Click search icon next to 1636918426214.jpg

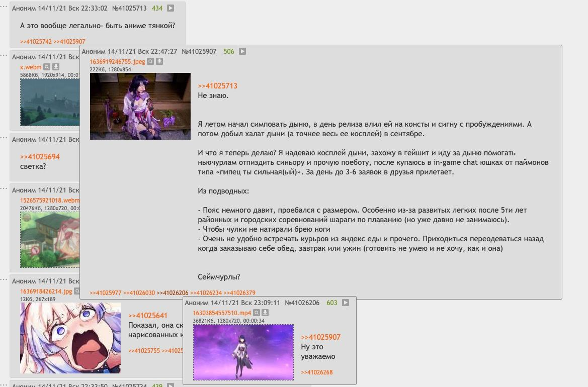coord(77,291)
